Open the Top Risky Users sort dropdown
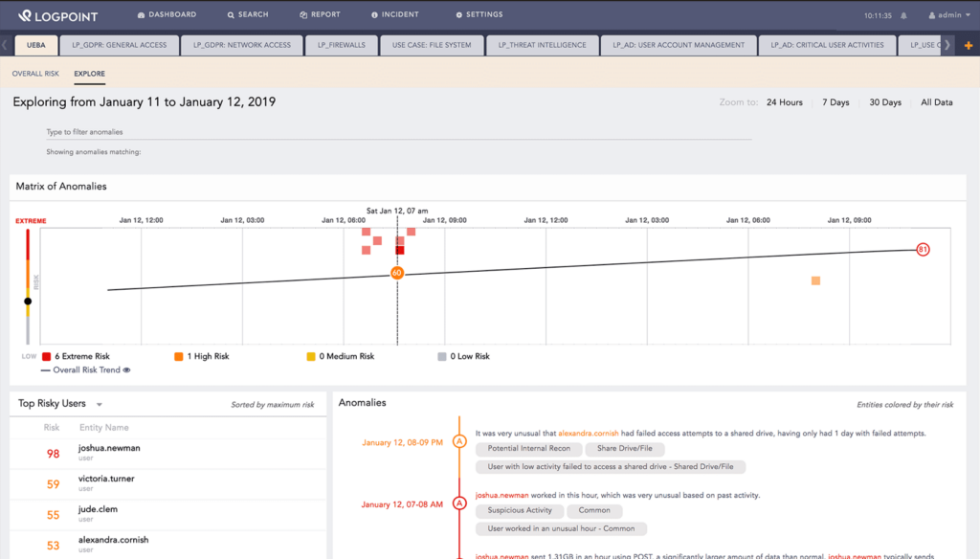This screenshot has height=559, width=980. point(100,403)
